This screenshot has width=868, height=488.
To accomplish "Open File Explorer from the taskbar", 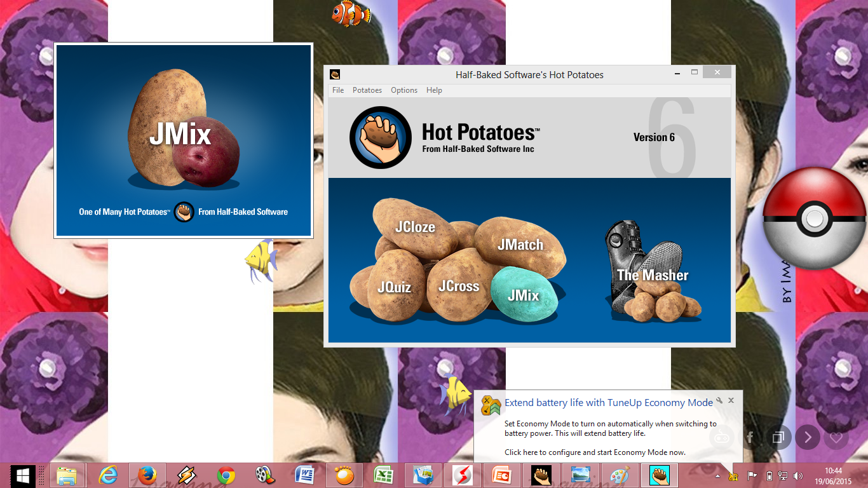I will point(67,475).
